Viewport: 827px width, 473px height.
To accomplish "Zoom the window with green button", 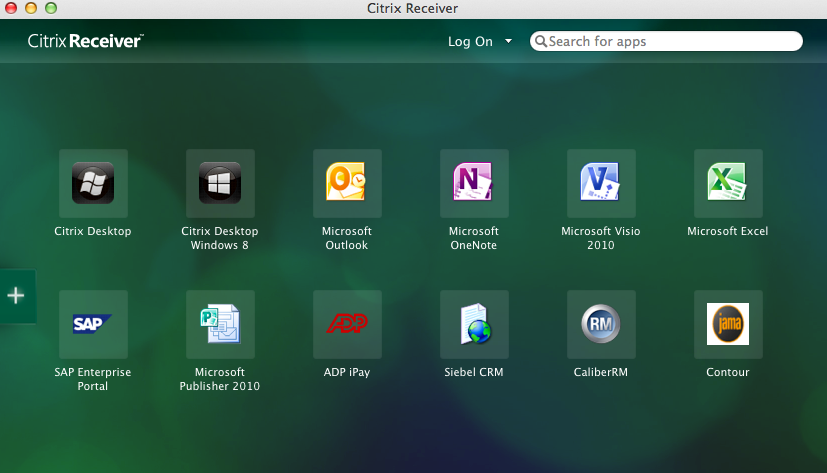I will click(51, 8).
